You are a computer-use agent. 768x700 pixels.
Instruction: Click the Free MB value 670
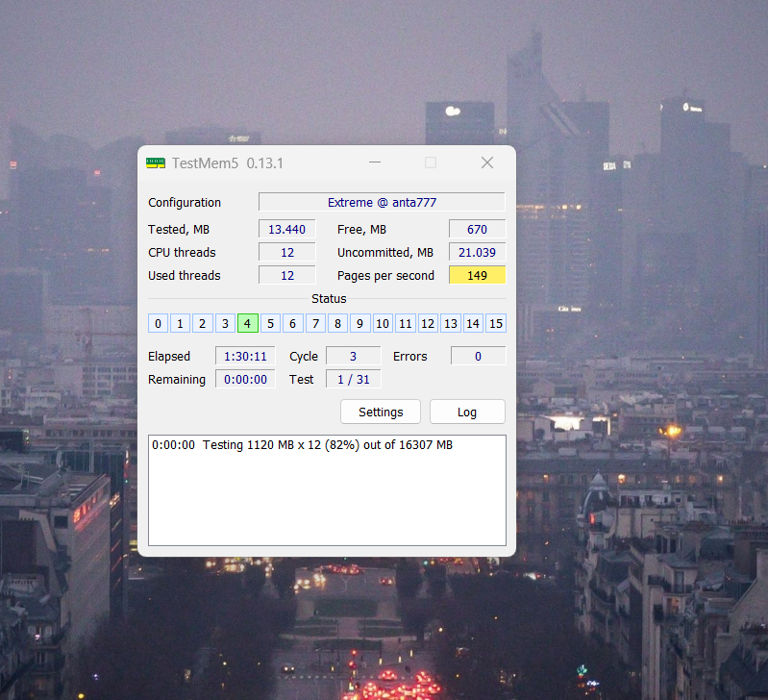(477, 229)
